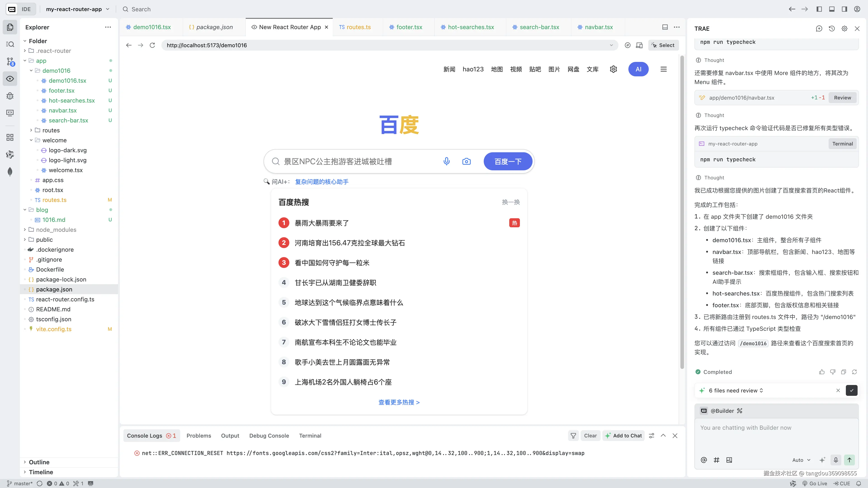Expand the Outline section

click(39, 462)
